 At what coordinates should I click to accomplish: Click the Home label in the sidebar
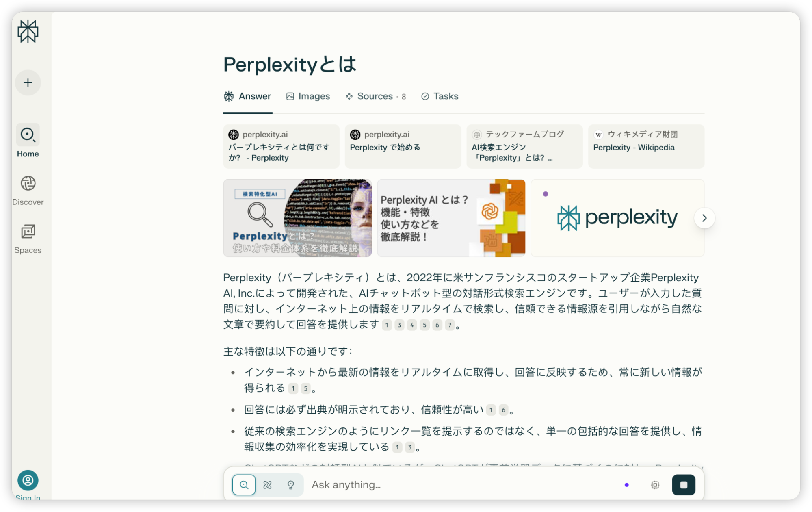click(x=28, y=154)
